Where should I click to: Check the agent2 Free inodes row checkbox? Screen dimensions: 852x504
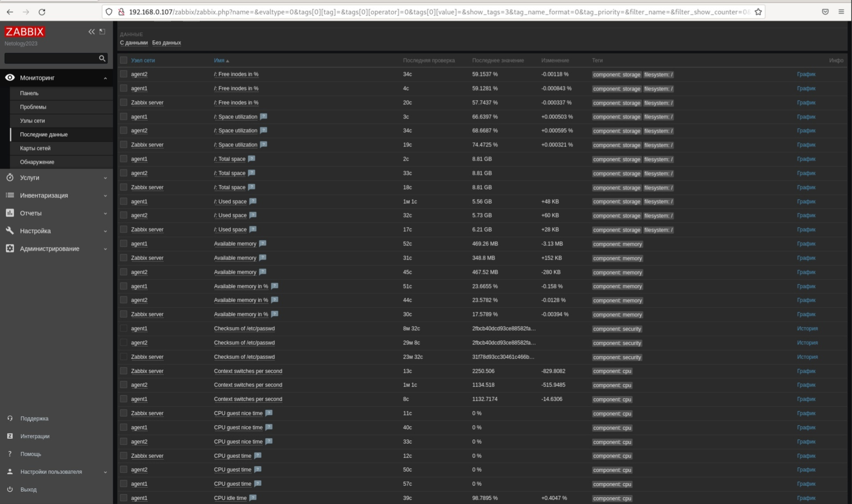[x=123, y=74]
